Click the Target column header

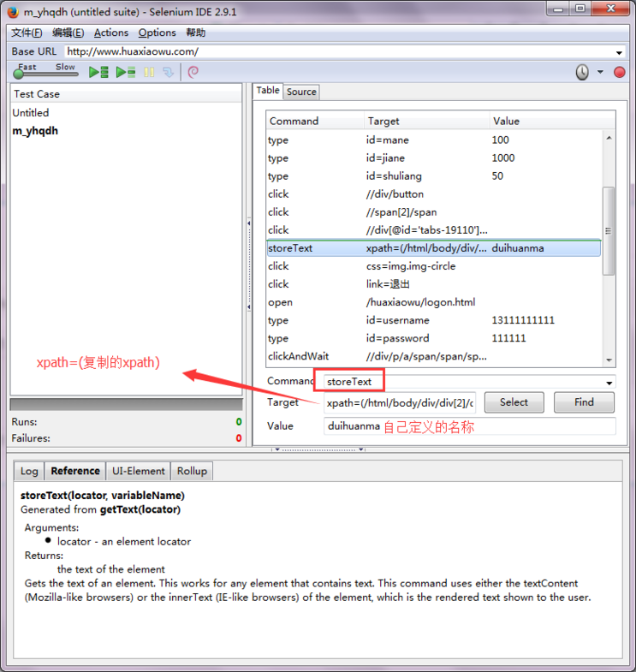pyautogui.click(x=427, y=121)
